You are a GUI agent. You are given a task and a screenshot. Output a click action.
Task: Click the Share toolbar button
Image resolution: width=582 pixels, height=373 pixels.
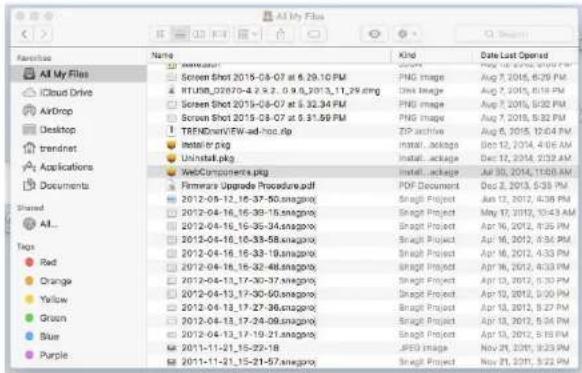[x=281, y=35]
